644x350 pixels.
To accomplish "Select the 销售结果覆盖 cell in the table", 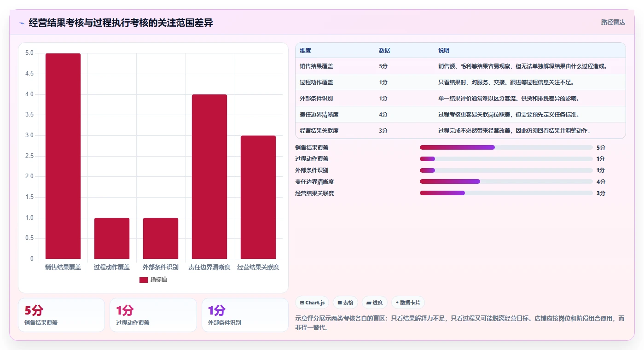I will (x=316, y=66).
